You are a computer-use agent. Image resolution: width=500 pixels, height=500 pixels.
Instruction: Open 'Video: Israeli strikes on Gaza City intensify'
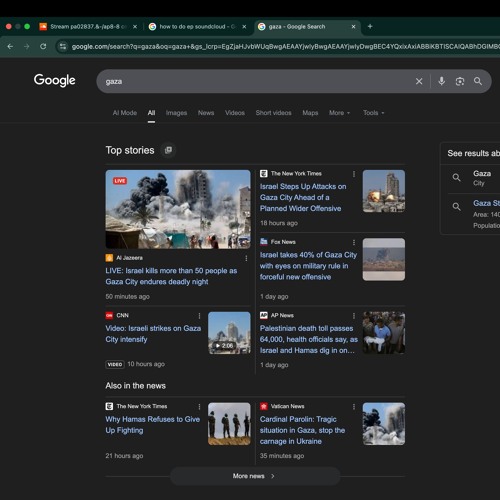point(153,334)
